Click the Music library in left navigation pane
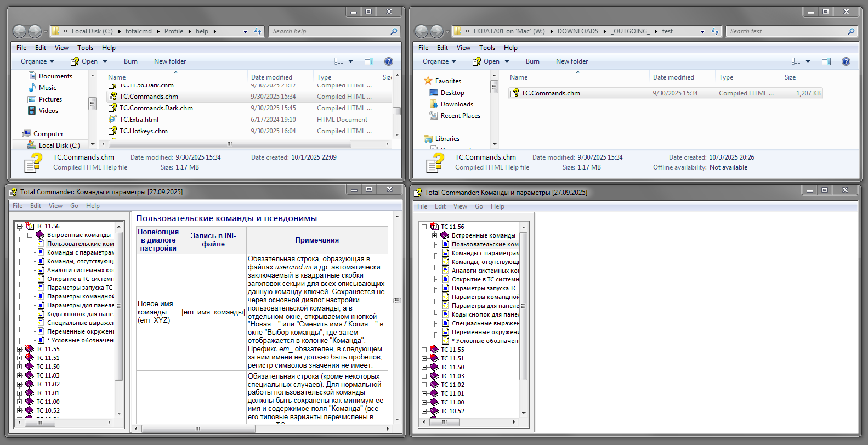Image resolution: width=868 pixels, height=445 pixels. (47, 88)
